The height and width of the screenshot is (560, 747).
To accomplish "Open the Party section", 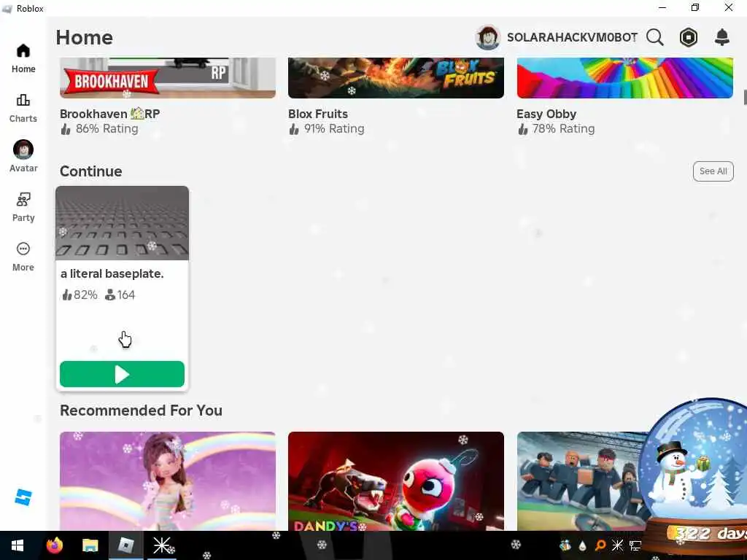I will pyautogui.click(x=23, y=207).
